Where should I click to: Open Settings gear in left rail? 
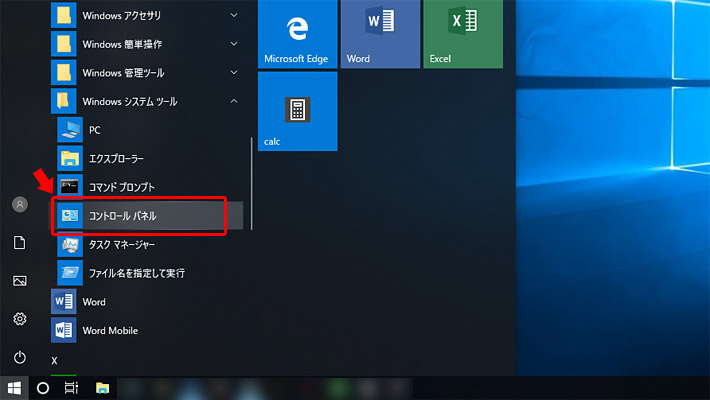pos(19,319)
